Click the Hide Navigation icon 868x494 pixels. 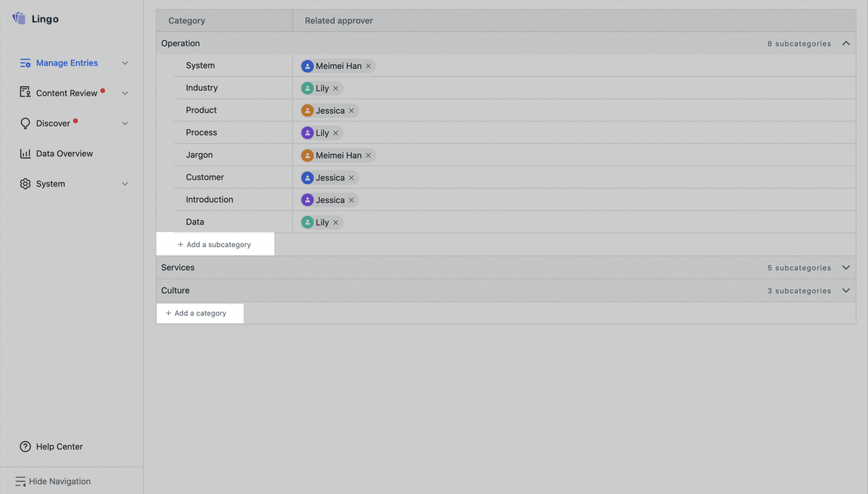21,480
